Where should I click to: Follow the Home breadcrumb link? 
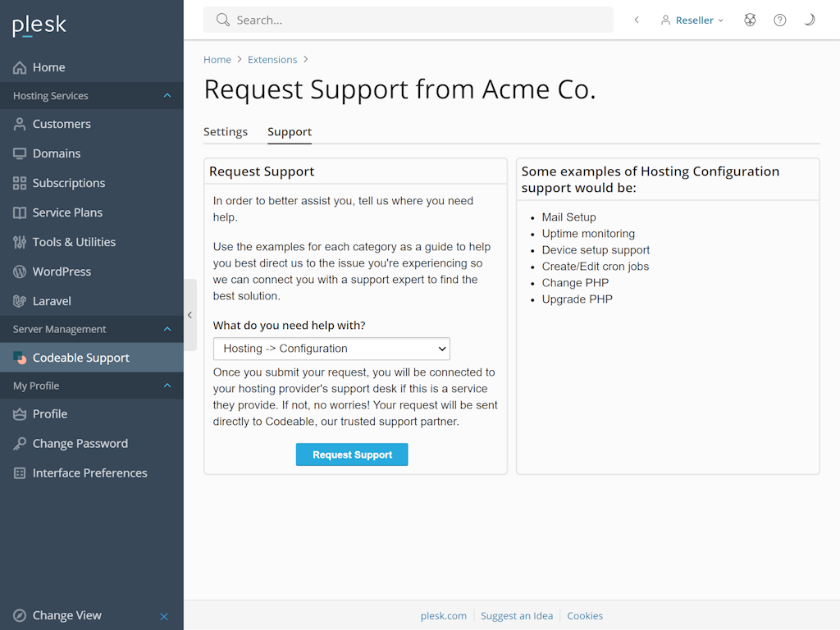[x=217, y=59]
